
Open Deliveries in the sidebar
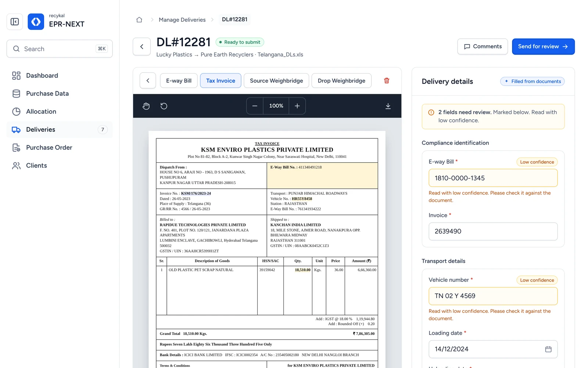pos(60,130)
